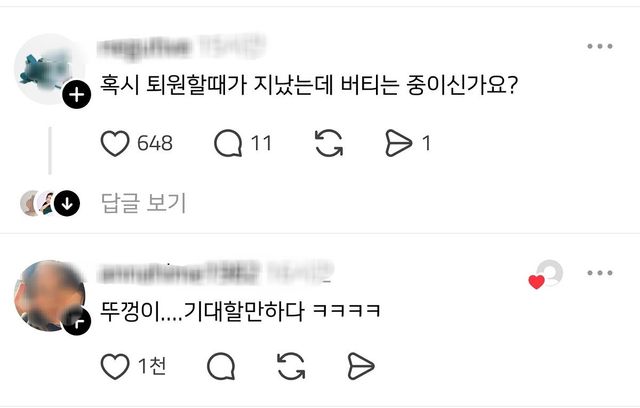
Task: Open the second commenter's blurred username
Action: [215, 273]
